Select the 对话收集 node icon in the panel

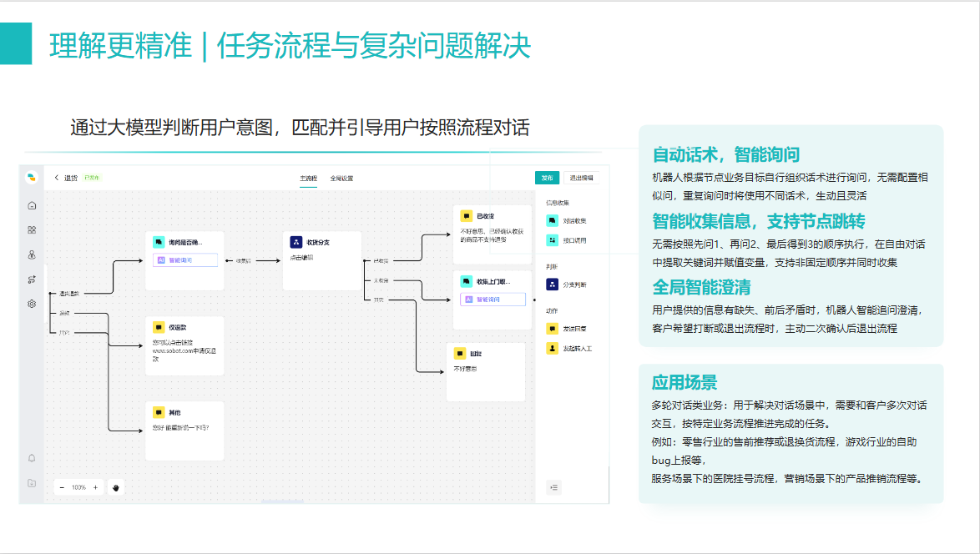552,220
